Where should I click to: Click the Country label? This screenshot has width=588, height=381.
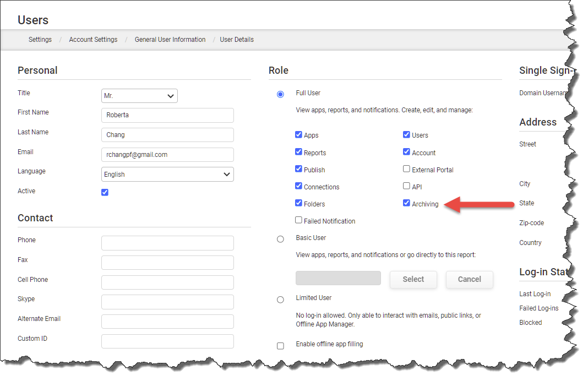(x=530, y=243)
